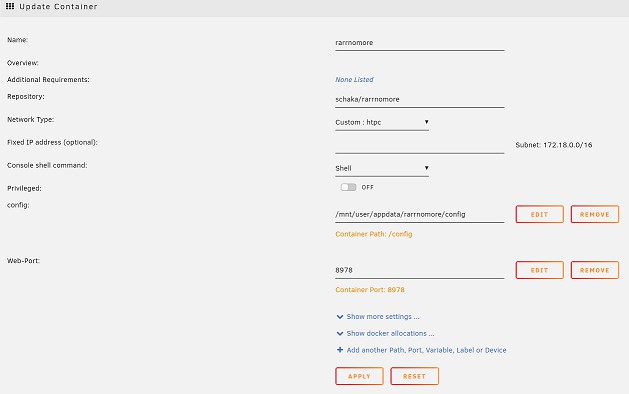Image resolution: width=629 pixels, height=394 pixels.
Task: Click the Fixed IP address field
Action: [420, 146]
